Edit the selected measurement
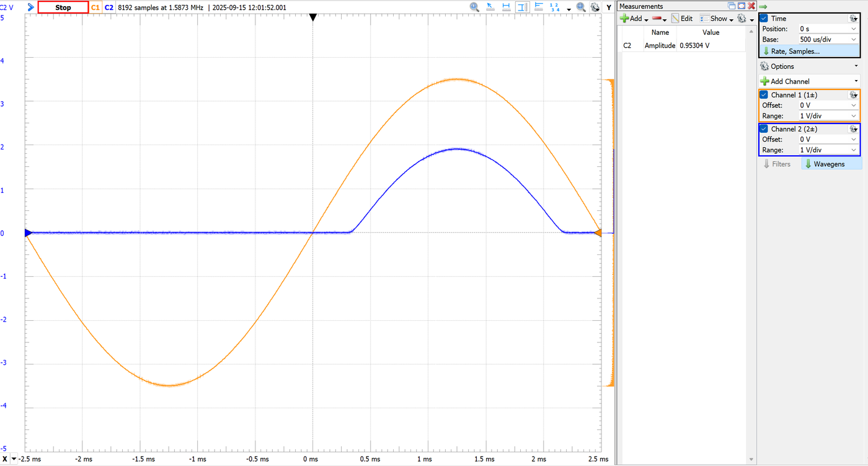This screenshot has height=466, width=868. tap(682, 19)
